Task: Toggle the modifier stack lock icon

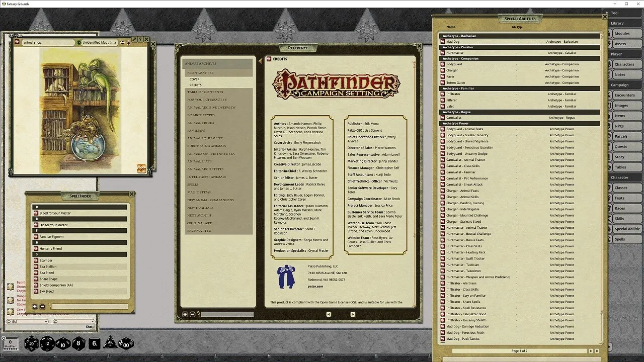Action: [4, 338]
